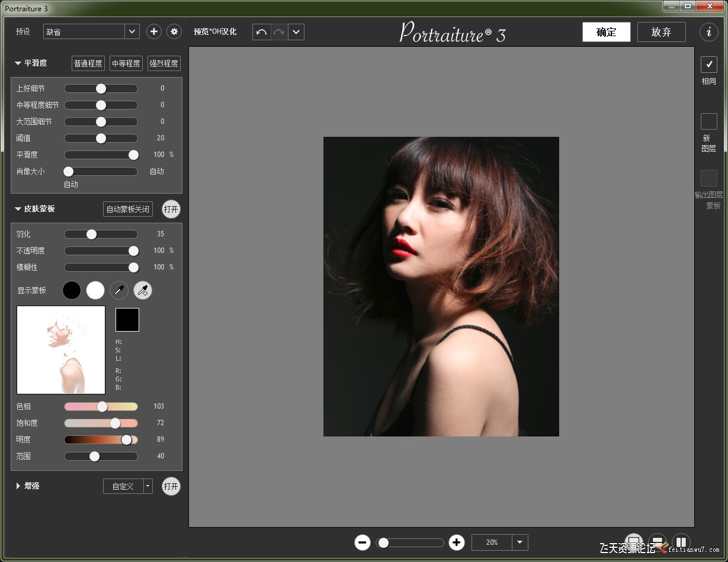728x562 pixels.
Task: Open the 缺省 preset dropdown
Action: tap(132, 32)
